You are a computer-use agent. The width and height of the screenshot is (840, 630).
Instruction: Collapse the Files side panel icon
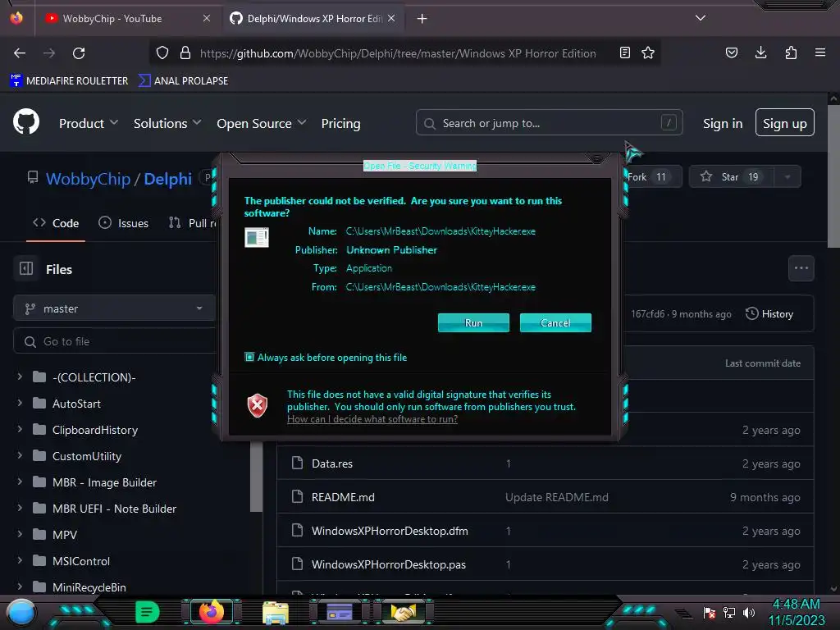click(x=26, y=268)
